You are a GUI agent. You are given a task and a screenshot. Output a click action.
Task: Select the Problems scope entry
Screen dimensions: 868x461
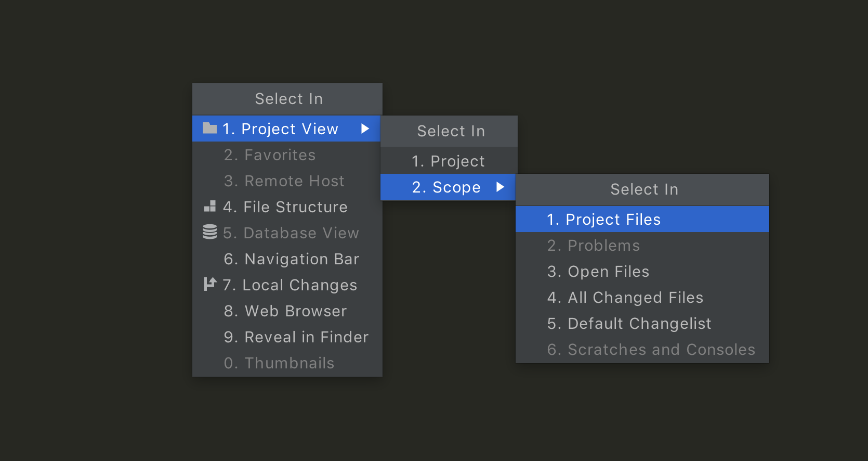(x=593, y=246)
